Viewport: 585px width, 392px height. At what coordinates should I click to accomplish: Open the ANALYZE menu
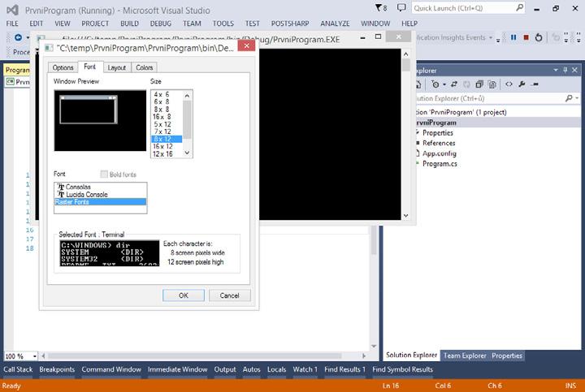tap(335, 24)
